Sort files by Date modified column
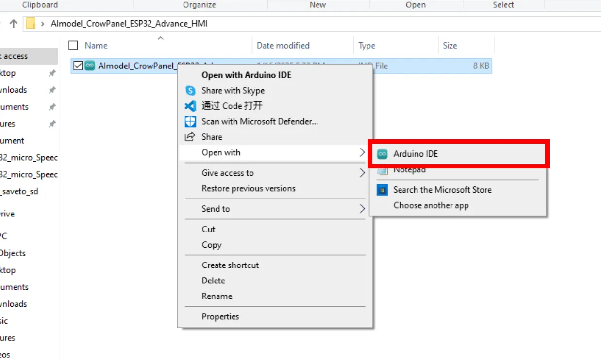601x364 pixels. point(283,46)
